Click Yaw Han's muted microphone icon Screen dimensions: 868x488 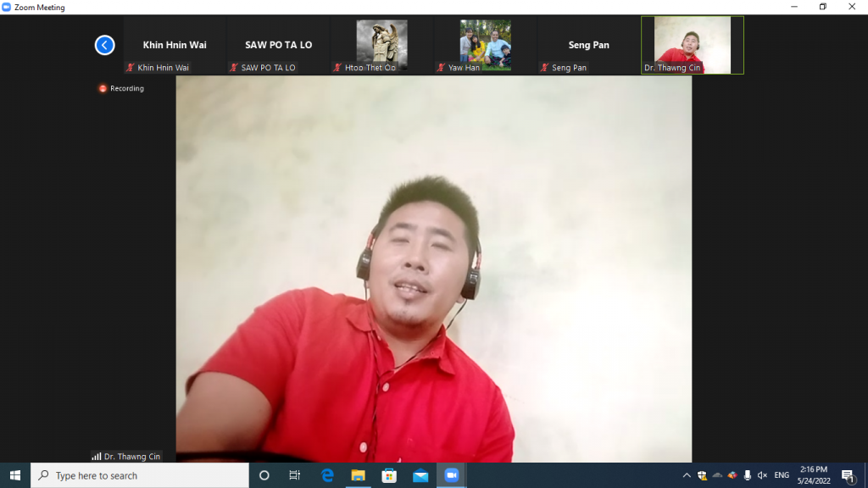click(x=441, y=68)
